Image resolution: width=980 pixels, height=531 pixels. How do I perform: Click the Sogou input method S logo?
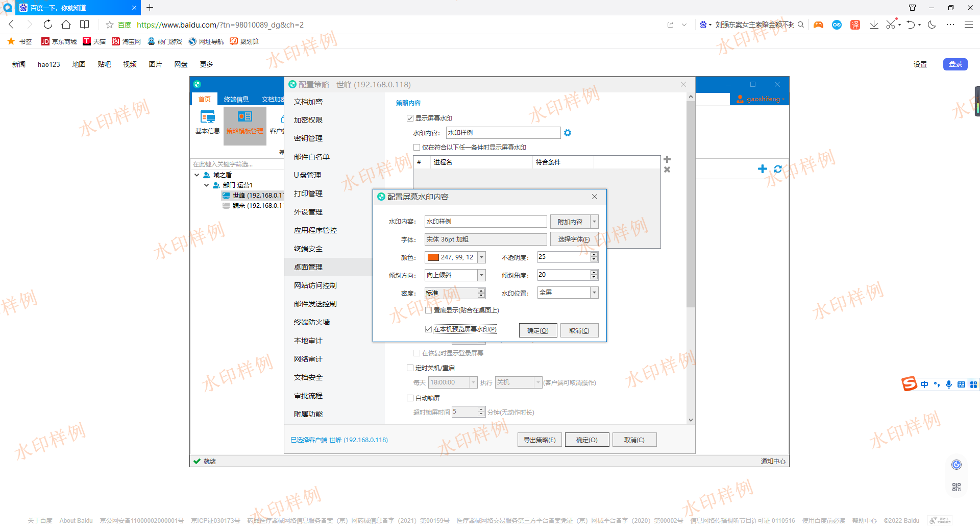pyautogui.click(x=909, y=383)
